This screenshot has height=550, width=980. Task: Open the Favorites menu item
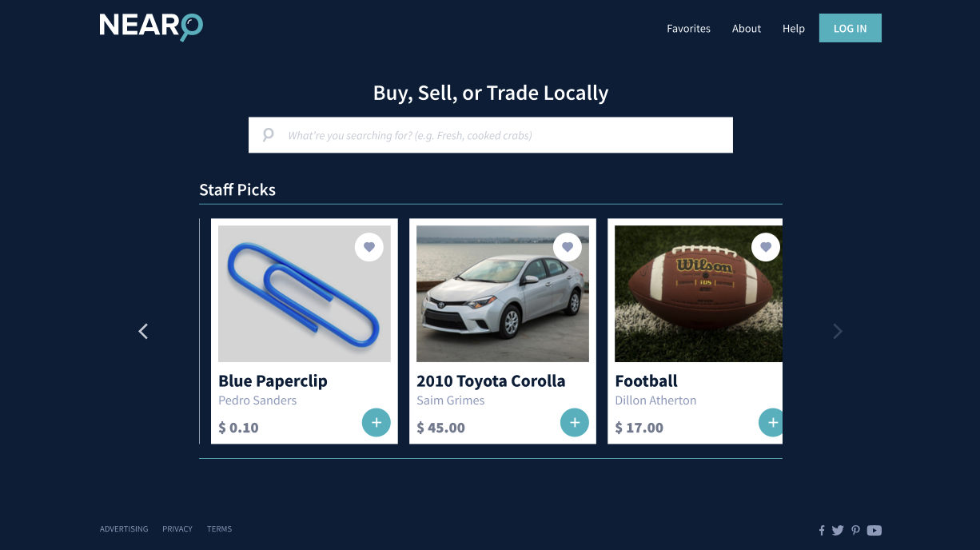tap(688, 29)
